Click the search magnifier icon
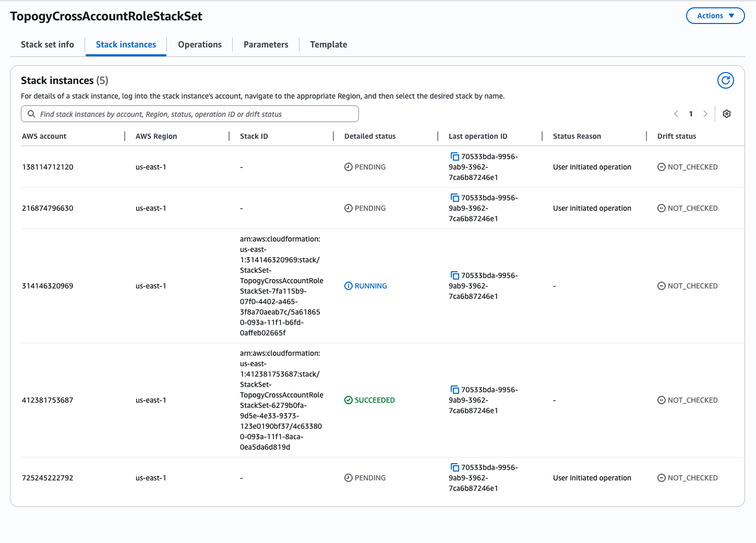 click(32, 114)
